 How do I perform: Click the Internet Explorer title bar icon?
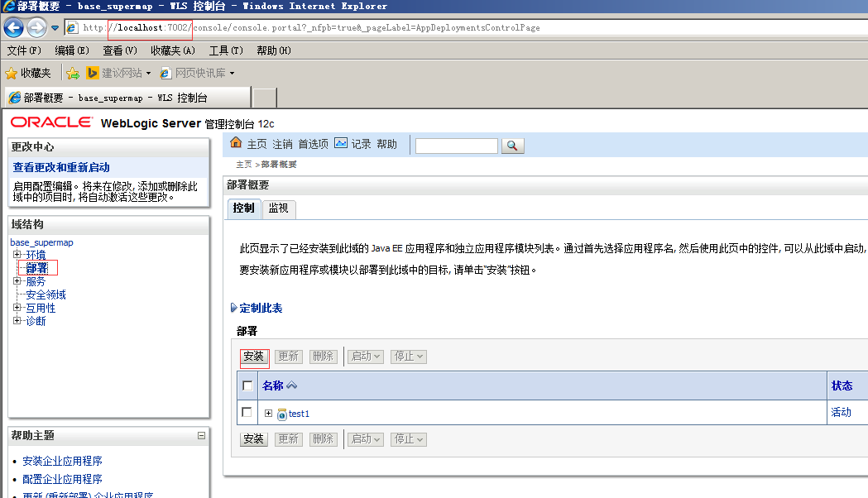[8, 6]
